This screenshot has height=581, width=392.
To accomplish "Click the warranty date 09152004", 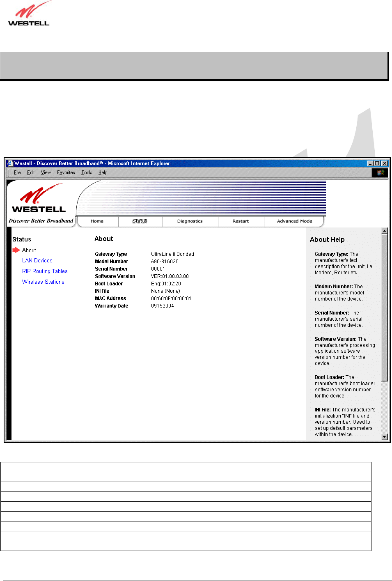I will (x=163, y=306).
